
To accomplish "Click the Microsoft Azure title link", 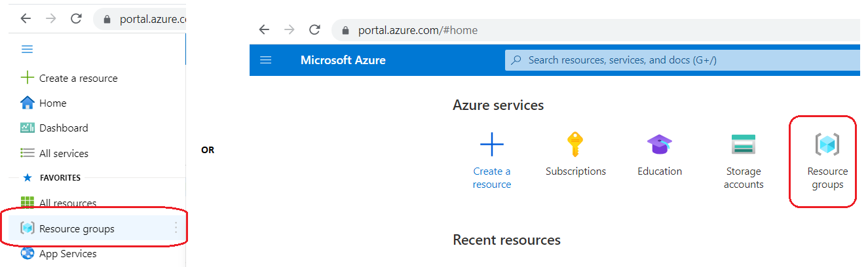I will tap(343, 60).
